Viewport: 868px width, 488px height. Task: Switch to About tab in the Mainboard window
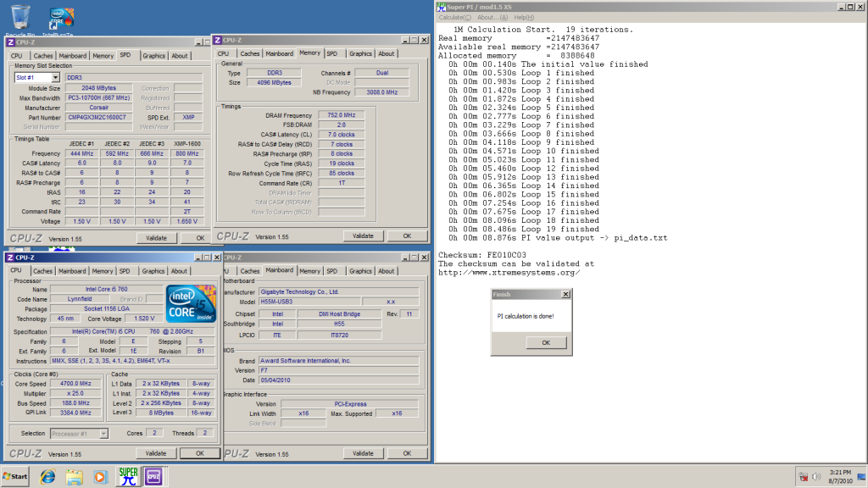pyautogui.click(x=387, y=271)
